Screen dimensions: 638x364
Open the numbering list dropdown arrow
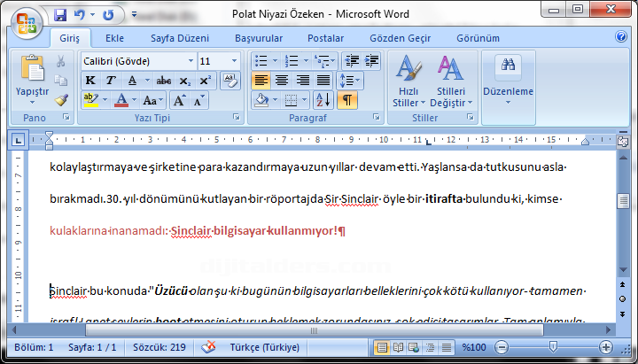point(306,61)
